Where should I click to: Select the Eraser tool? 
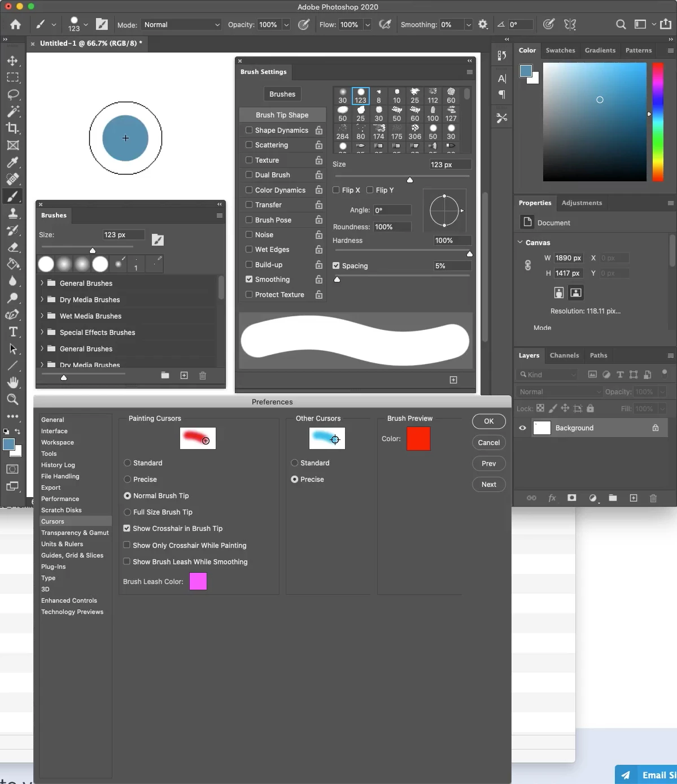[x=12, y=247]
